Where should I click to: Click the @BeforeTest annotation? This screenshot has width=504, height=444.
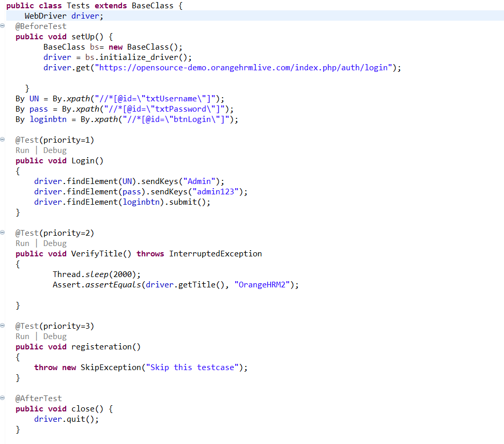[41, 26]
